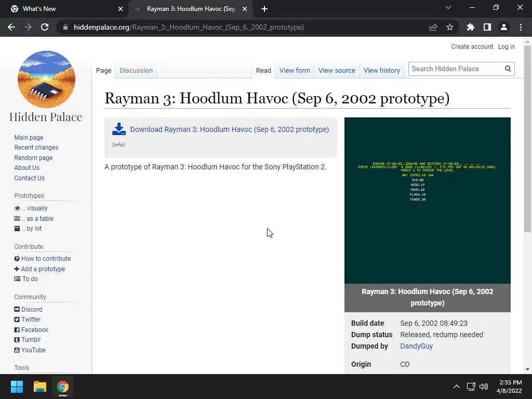Image resolution: width=532 pixels, height=399 pixels.
Task: Close the What's New tab
Action: point(121,9)
